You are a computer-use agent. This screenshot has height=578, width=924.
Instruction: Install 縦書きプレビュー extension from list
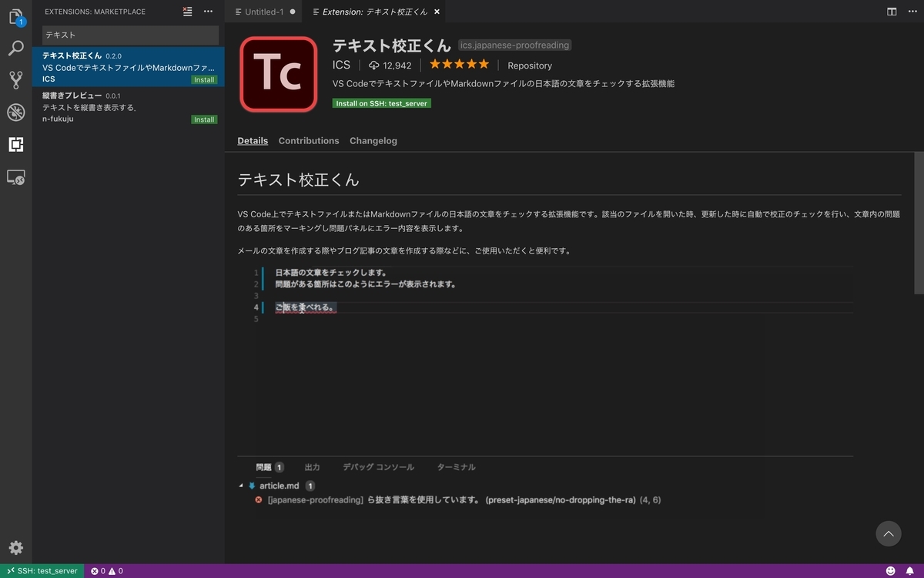point(204,119)
